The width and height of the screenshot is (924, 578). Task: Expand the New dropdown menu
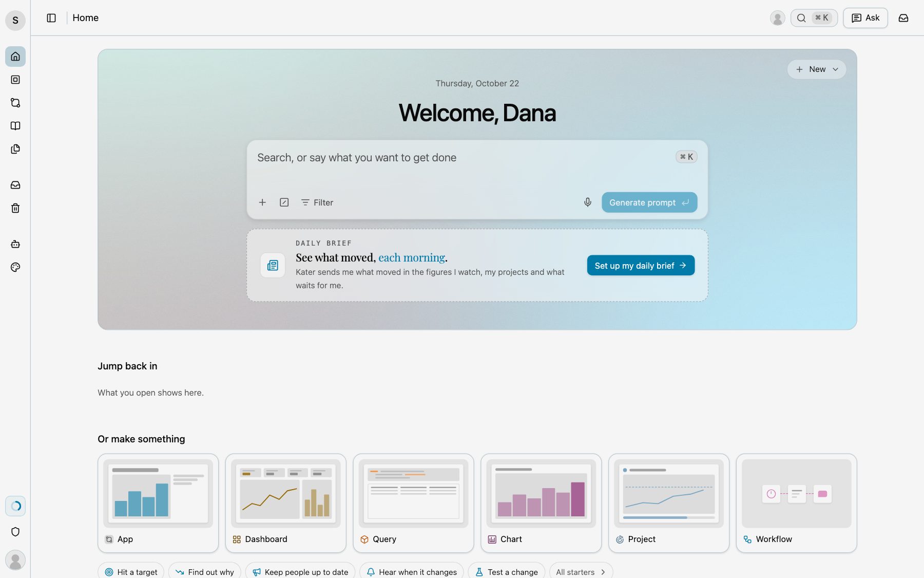[817, 69]
